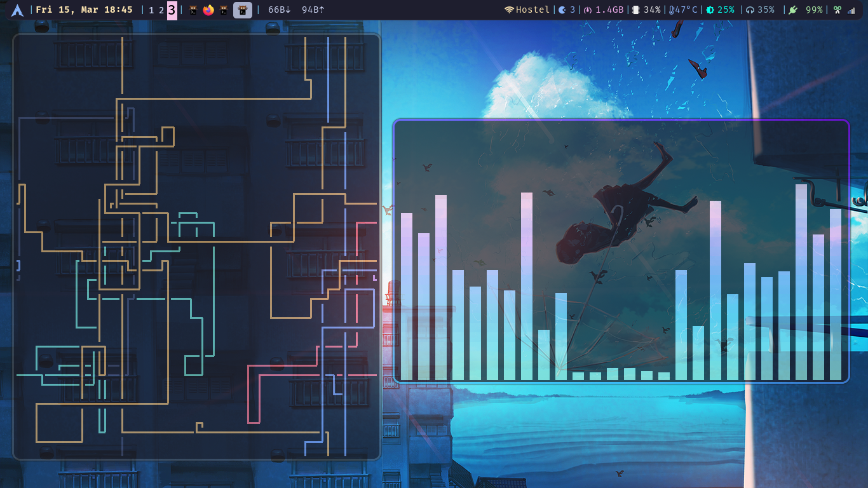Image resolution: width=868 pixels, height=488 pixels.
Task: Click the thermometer temperature icon
Action: click(x=671, y=10)
